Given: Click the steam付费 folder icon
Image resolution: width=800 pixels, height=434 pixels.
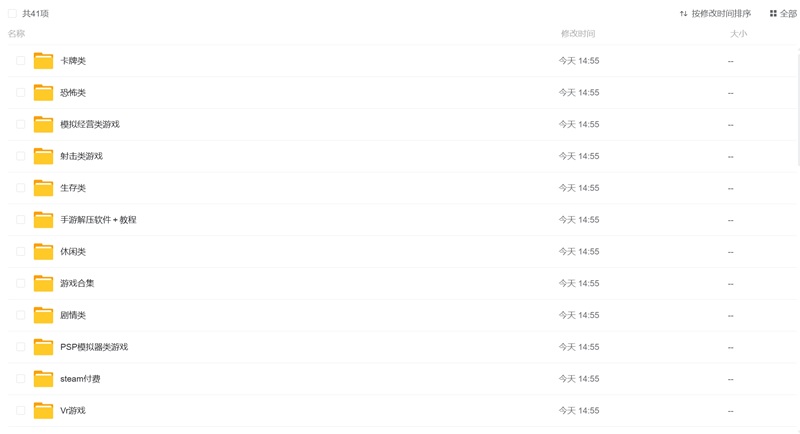Looking at the screenshot, I should click(43, 379).
